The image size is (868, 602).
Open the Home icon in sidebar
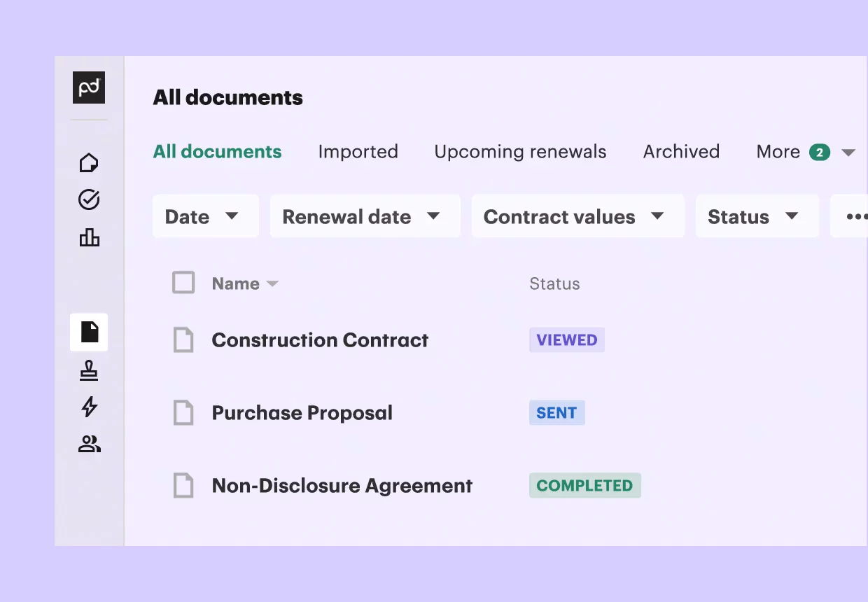pos(89,163)
